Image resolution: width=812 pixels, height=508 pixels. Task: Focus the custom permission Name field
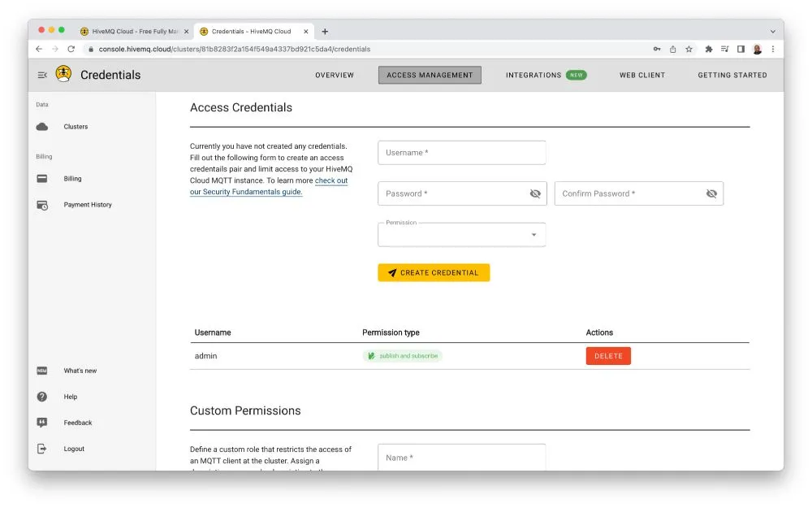click(x=461, y=457)
